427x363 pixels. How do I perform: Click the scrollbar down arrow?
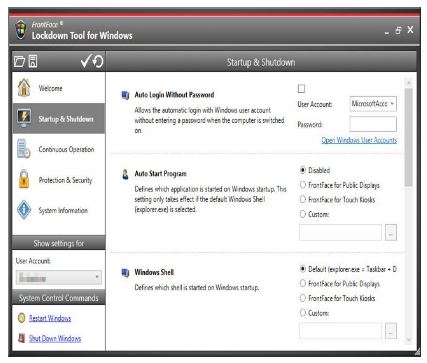coord(409,340)
